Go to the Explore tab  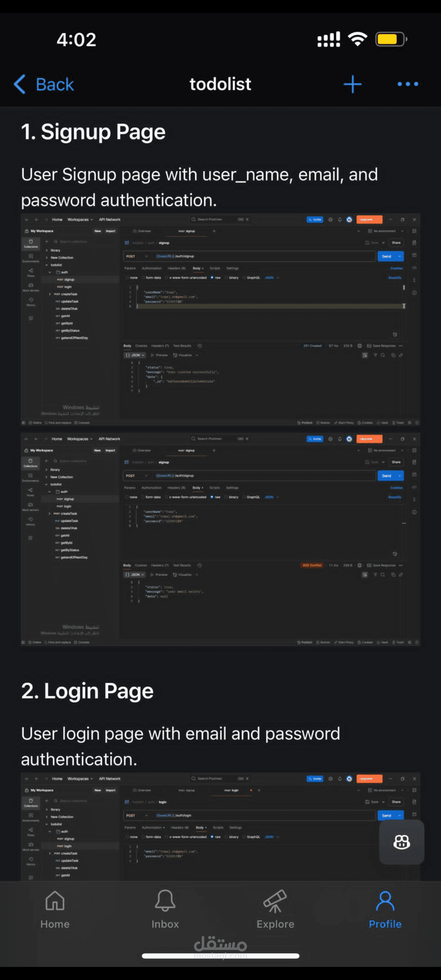click(x=275, y=910)
